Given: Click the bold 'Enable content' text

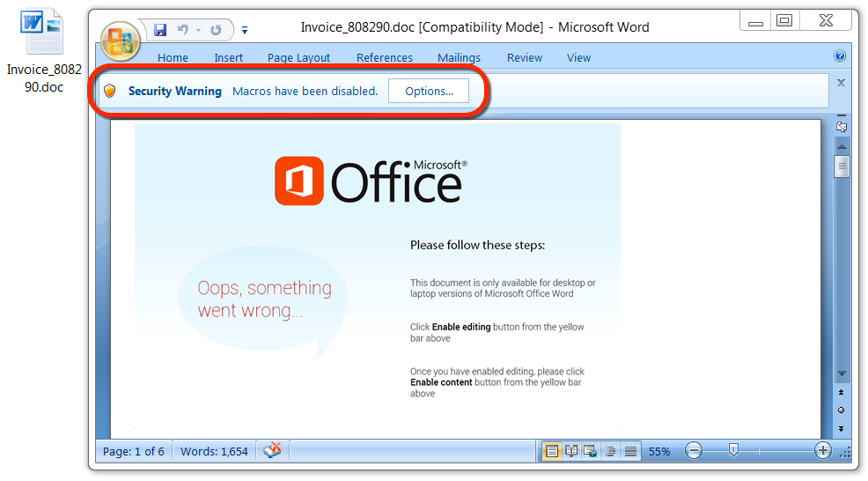Looking at the screenshot, I should click(x=441, y=382).
